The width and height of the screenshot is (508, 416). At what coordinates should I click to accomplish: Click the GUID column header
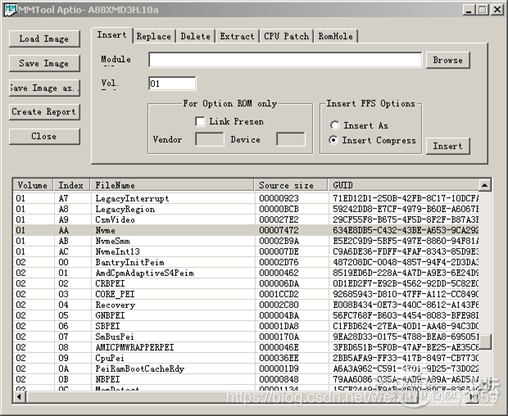403,185
